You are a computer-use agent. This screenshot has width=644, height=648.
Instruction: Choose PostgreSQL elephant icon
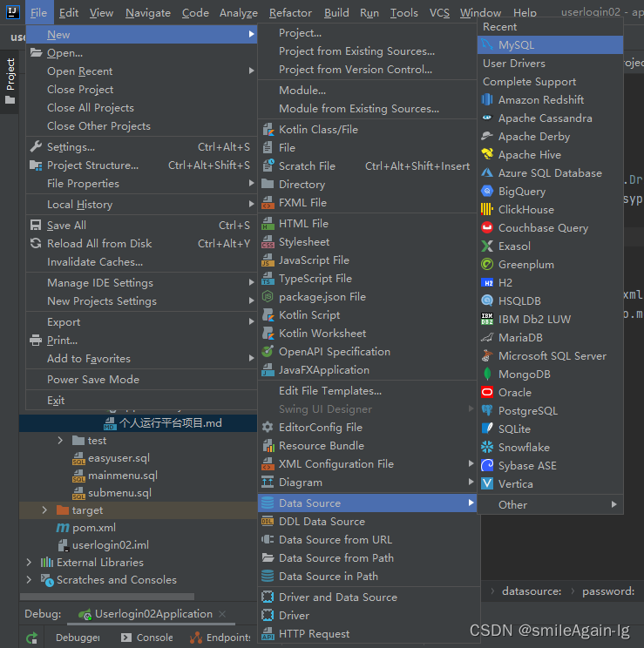click(x=487, y=410)
